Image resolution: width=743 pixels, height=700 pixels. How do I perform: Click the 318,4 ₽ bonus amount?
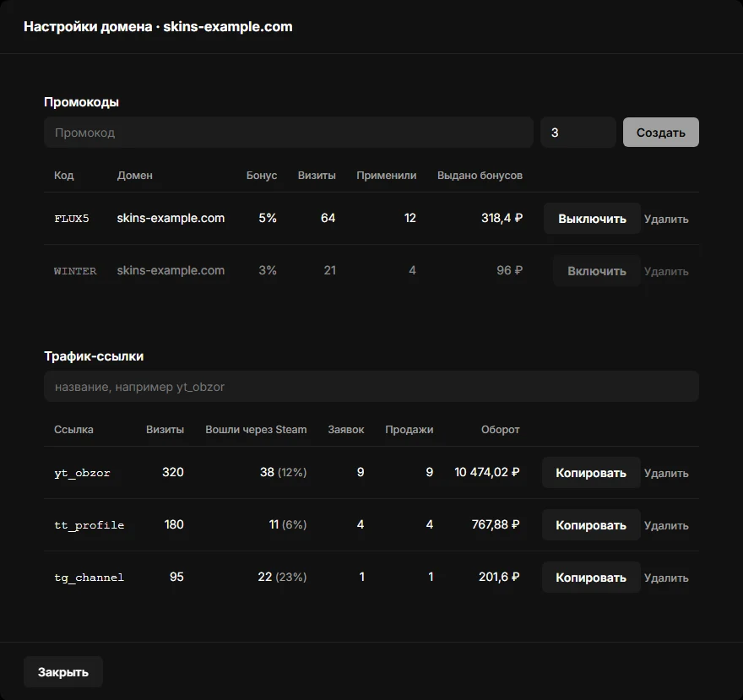pos(502,218)
